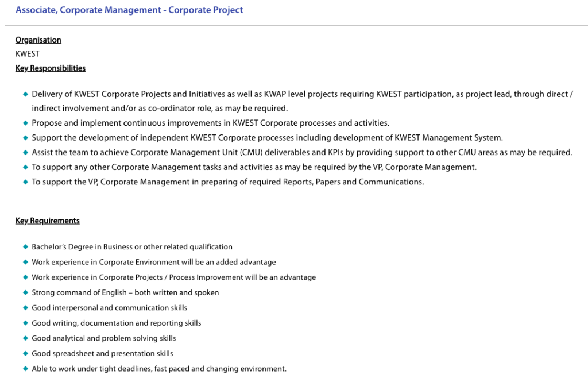Click the 'Key Requirements' heading
Image resolution: width=588 pixels, height=386 pixels.
48,221
